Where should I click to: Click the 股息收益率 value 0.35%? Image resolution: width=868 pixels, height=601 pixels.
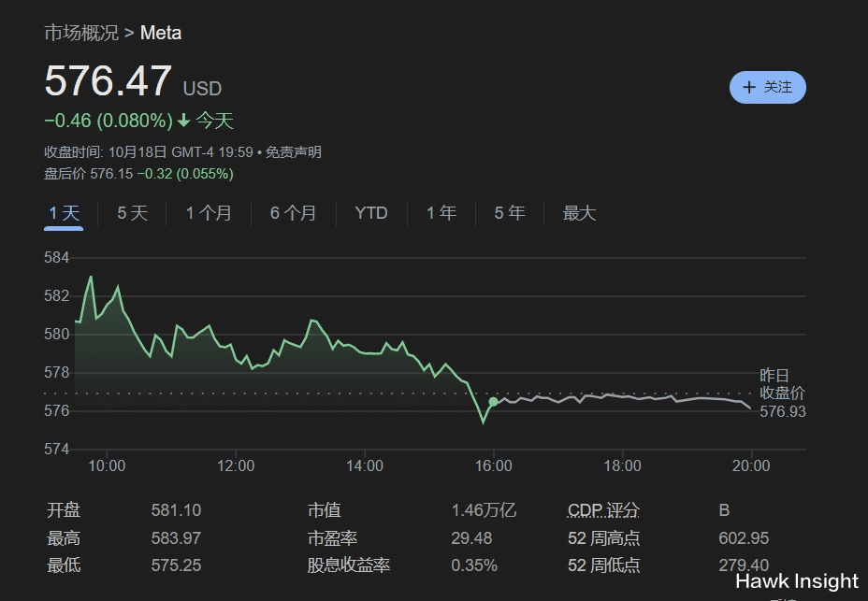[x=474, y=565]
